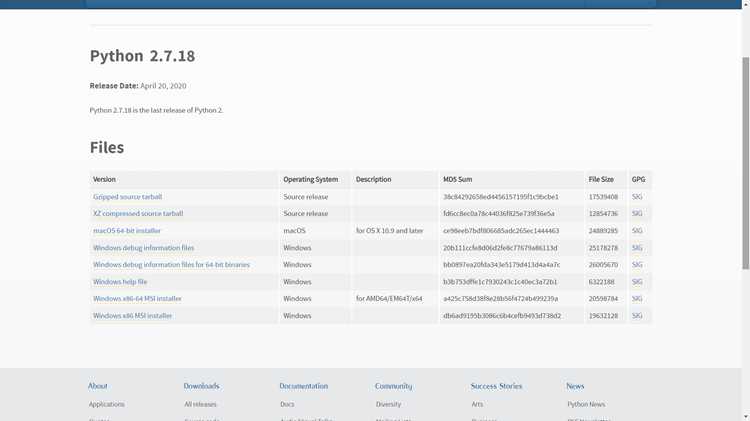Viewport: 750px width, 421px height.
Task: Click the vertical scrollbar thumb
Action: [746, 163]
